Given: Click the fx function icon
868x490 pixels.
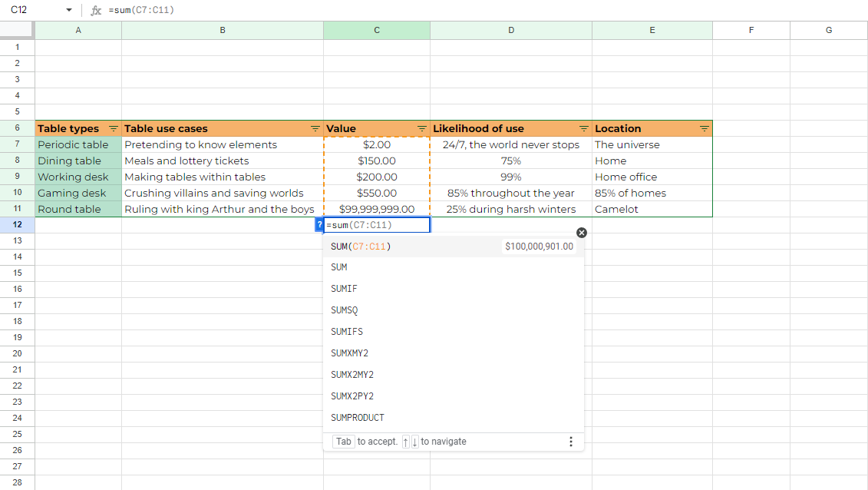Looking at the screenshot, I should (x=96, y=10).
